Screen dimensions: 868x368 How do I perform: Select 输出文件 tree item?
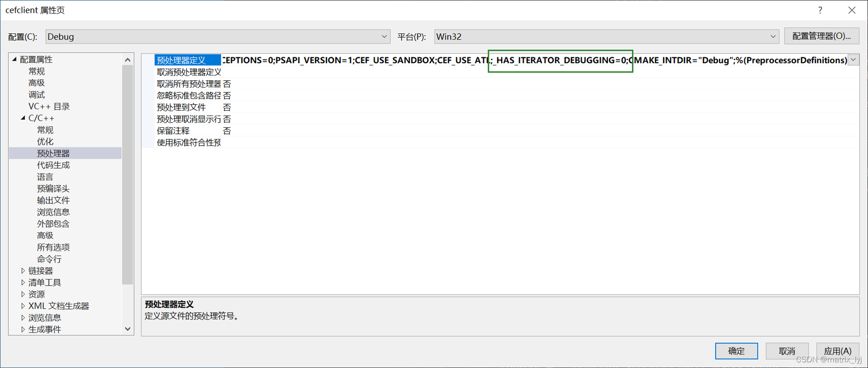[53, 200]
